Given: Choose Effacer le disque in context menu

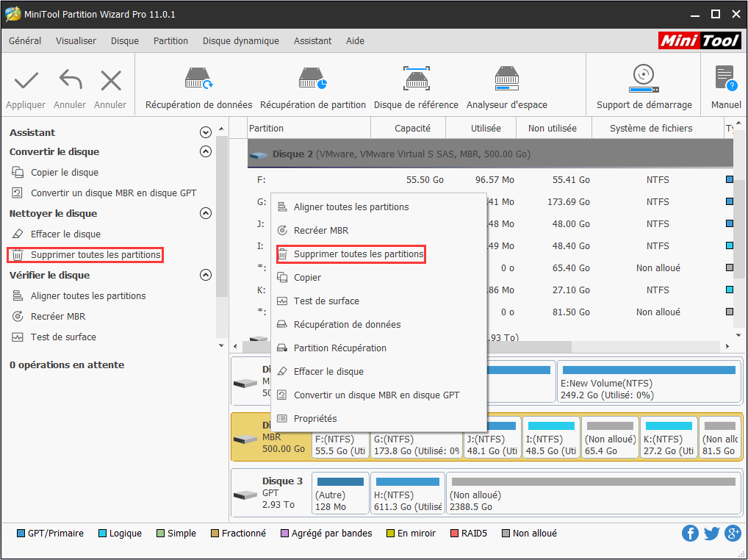Looking at the screenshot, I should click(x=378, y=372).
